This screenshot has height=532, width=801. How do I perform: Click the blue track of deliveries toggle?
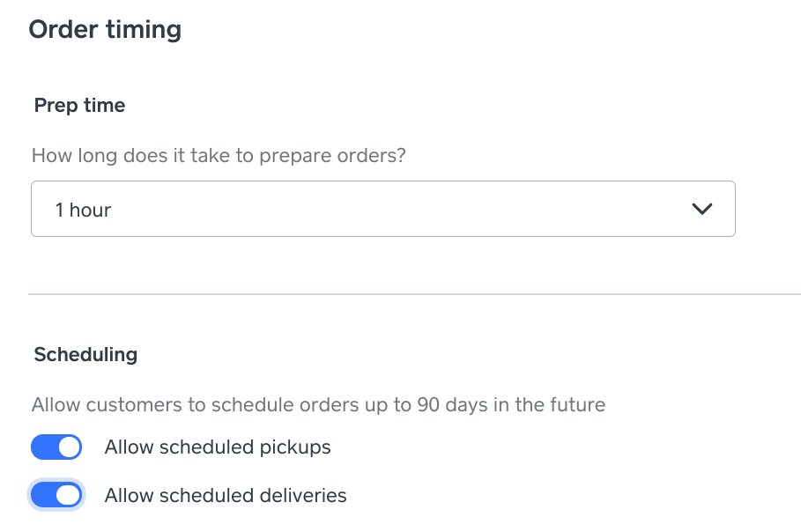(x=42, y=496)
